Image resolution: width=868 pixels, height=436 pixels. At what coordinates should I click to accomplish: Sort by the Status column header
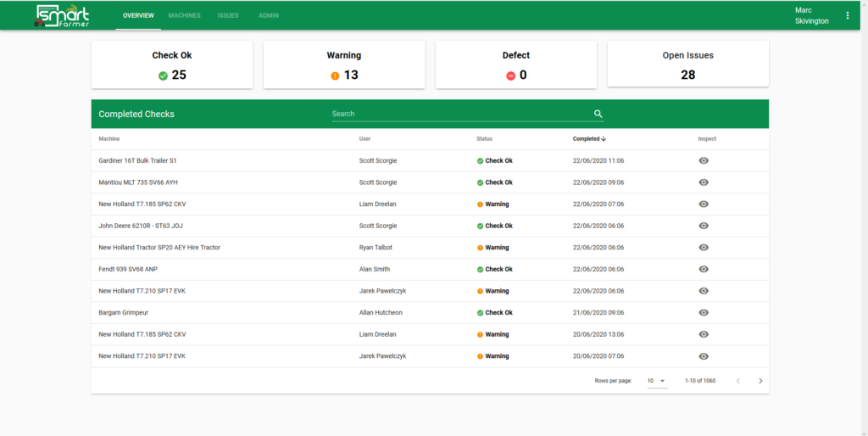click(x=484, y=139)
